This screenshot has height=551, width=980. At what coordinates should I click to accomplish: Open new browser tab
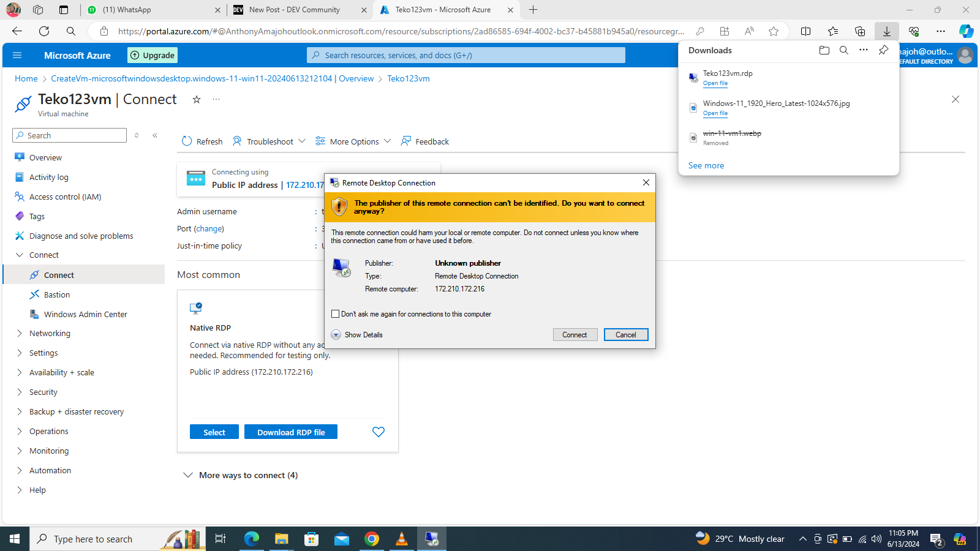(533, 10)
